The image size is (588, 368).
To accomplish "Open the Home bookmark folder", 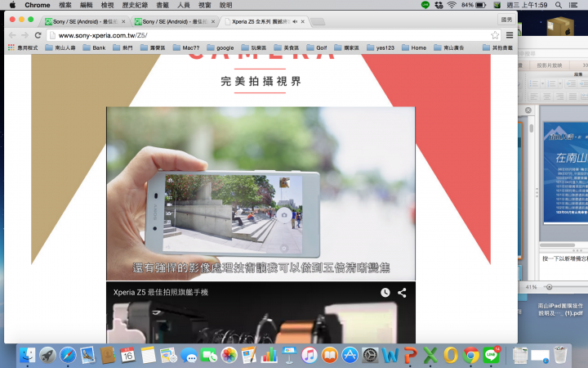I will coord(414,47).
